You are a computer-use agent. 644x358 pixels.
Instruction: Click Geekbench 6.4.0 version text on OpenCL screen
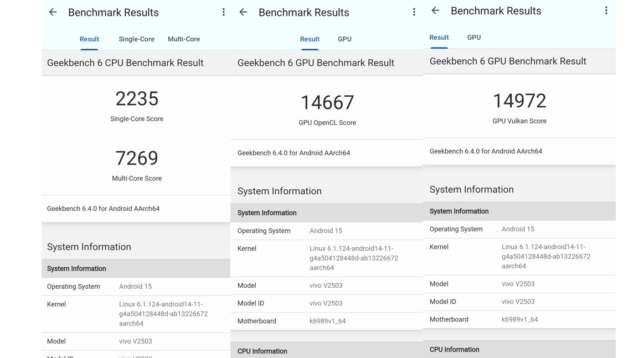click(293, 153)
